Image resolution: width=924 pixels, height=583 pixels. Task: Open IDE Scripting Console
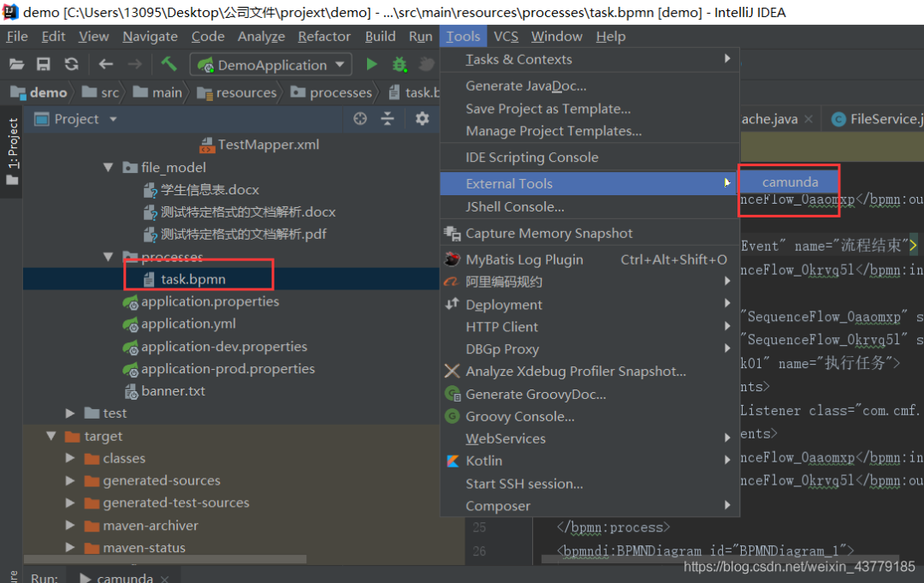click(589, 158)
